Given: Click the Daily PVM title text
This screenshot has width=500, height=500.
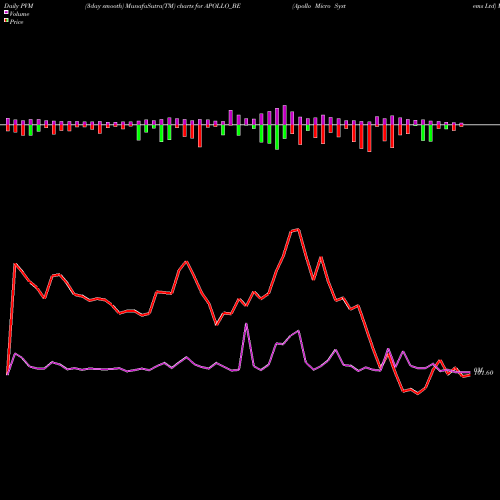Looking at the screenshot, I should tap(19, 6).
